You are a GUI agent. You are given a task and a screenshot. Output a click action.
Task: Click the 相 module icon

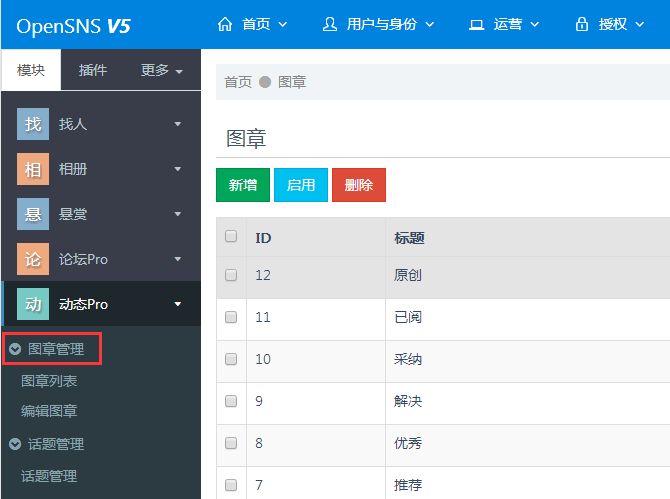[x=33, y=169]
